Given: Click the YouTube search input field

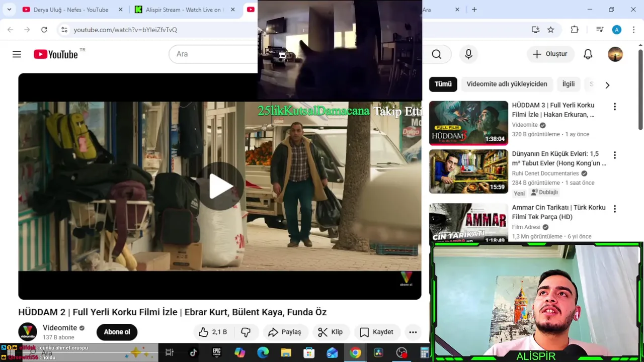Looking at the screenshot, I should (214, 54).
